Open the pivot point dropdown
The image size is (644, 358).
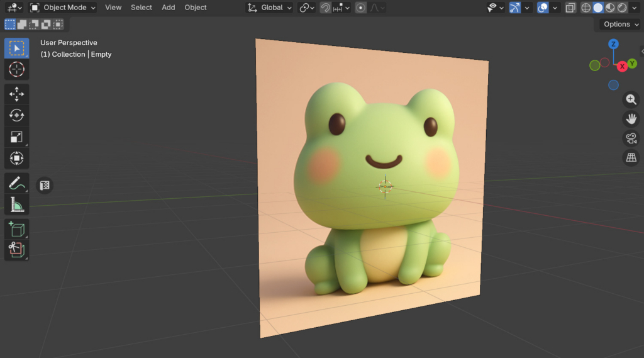pyautogui.click(x=306, y=8)
